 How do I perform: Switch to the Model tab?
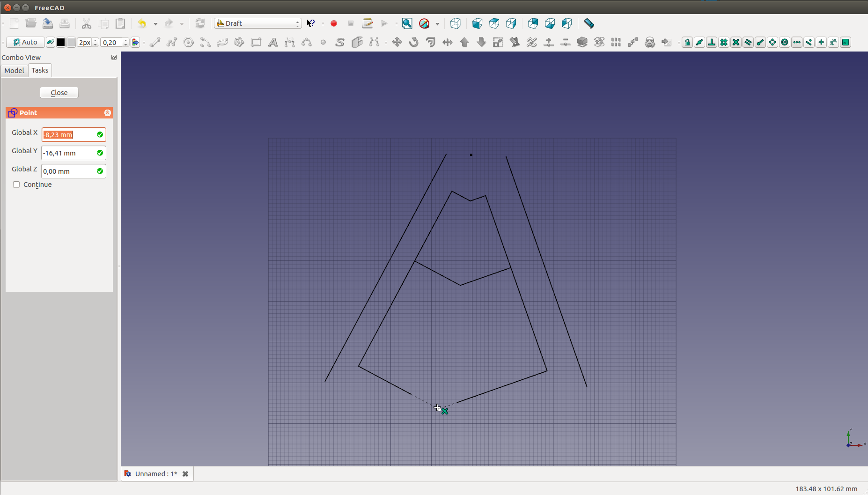(14, 70)
